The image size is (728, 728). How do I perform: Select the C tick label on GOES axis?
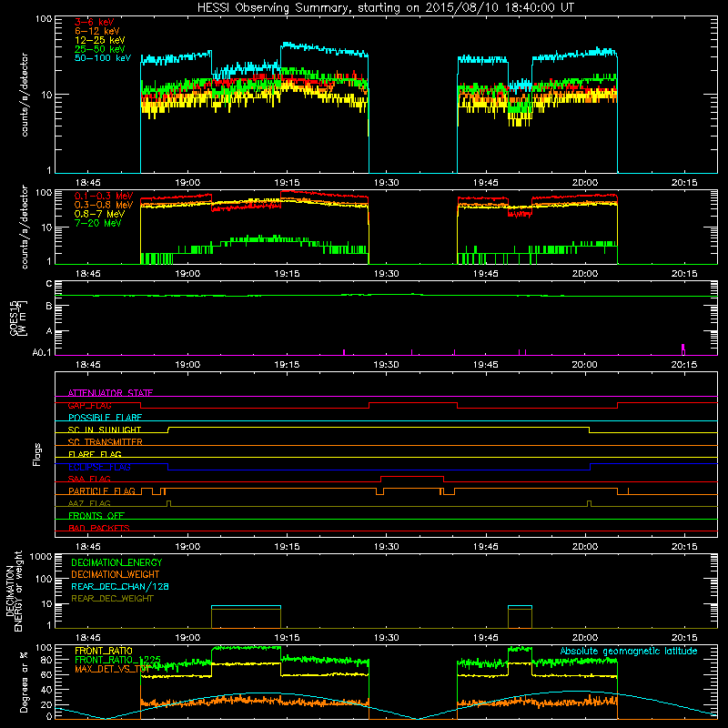[49, 284]
